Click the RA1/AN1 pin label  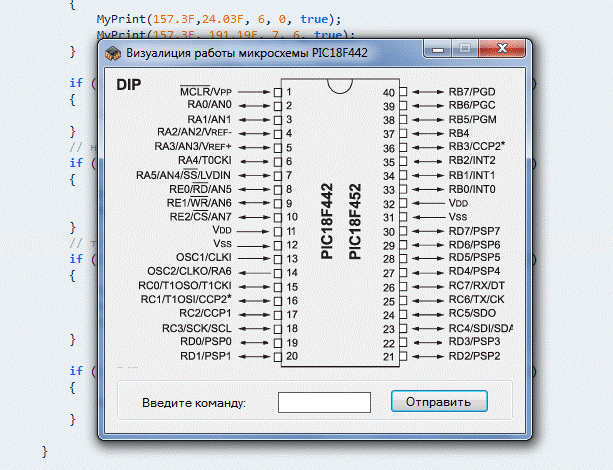tap(209, 119)
